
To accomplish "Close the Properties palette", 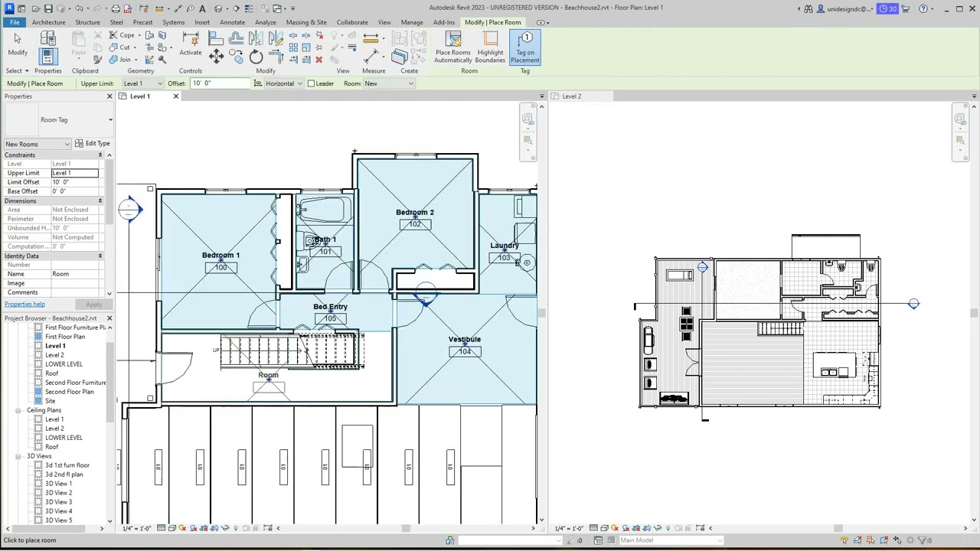I will pyautogui.click(x=109, y=96).
